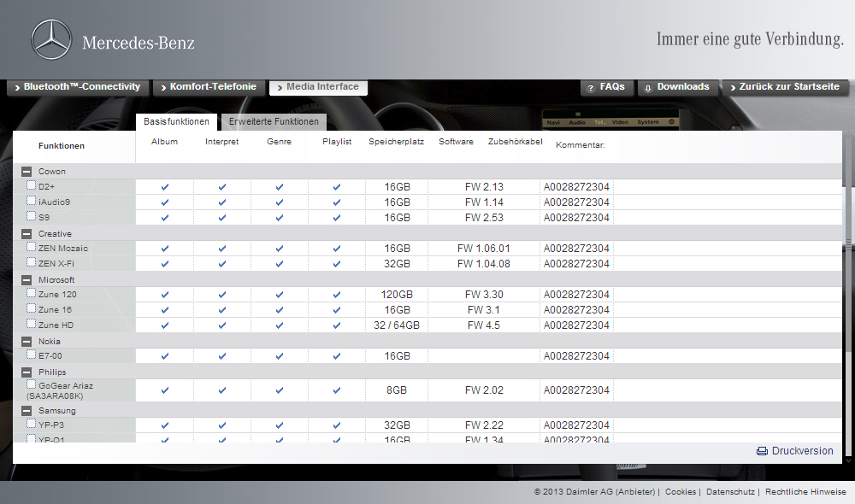855x504 pixels.
Task: Click the printer icon beside Druckversion
Action: point(762,451)
